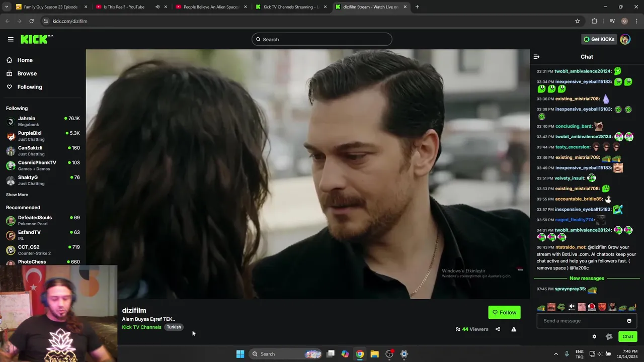Reload the current page
This screenshot has height=362, width=644.
31,21
